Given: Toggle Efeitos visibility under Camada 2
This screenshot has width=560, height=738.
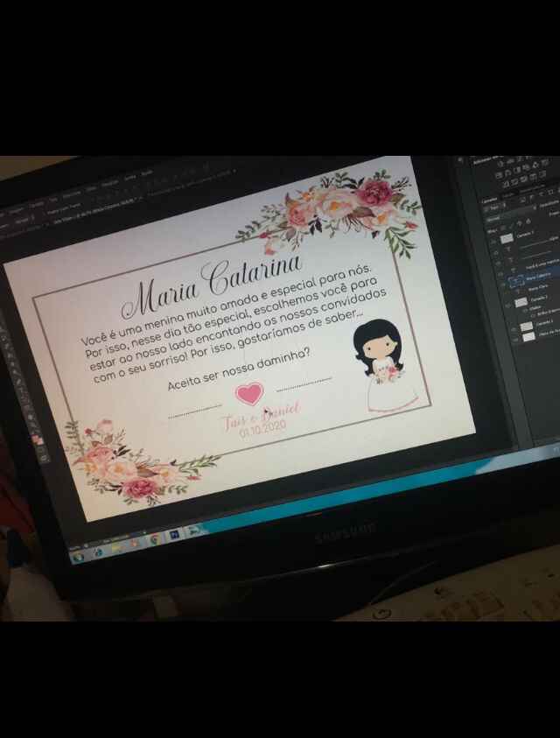Looking at the screenshot, I should pos(525,311).
